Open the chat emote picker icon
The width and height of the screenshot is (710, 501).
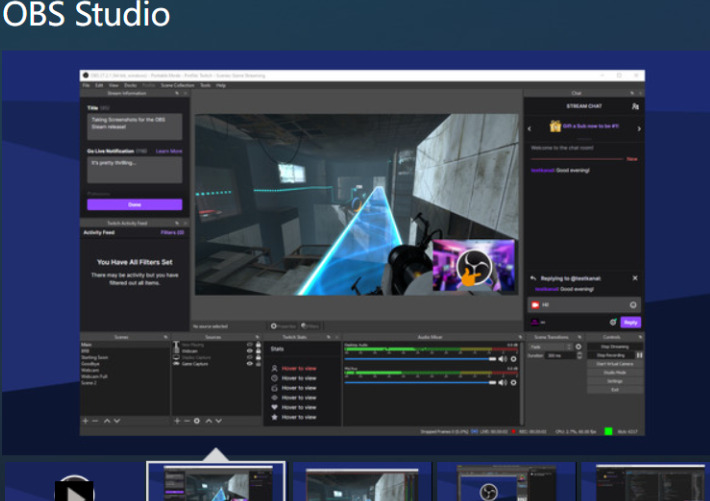[633, 304]
